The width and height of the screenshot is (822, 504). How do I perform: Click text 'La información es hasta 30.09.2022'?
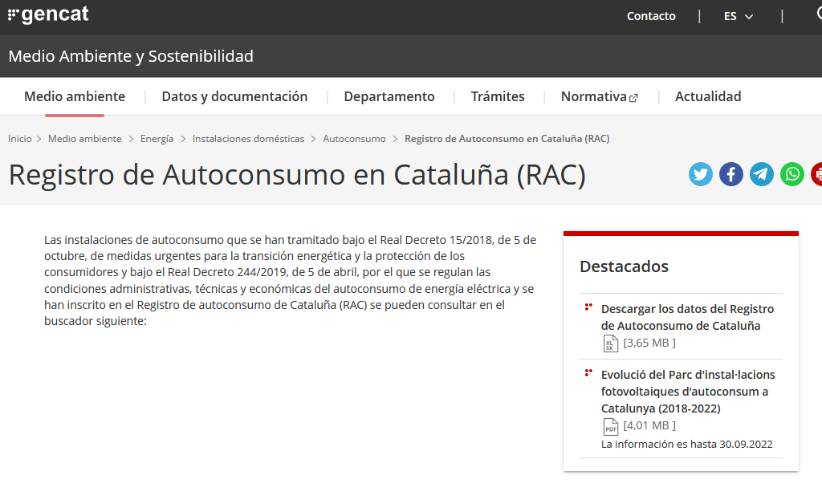[x=687, y=445]
